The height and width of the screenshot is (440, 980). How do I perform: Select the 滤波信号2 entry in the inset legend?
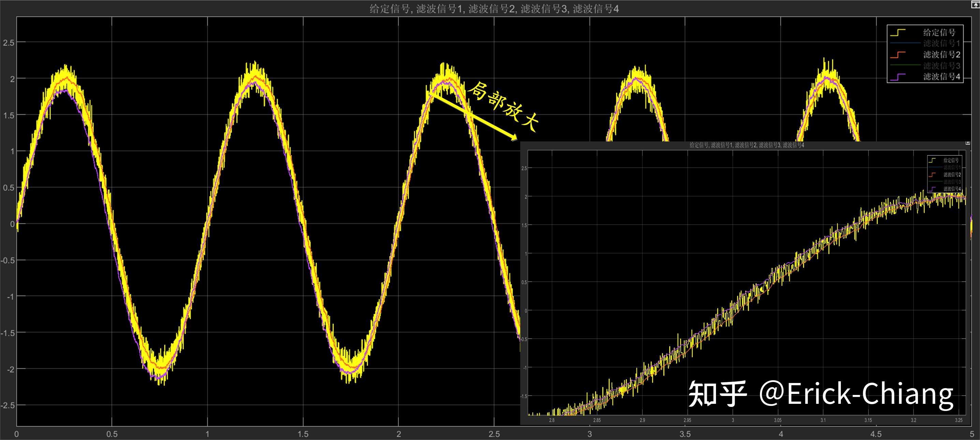pos(952,175)
